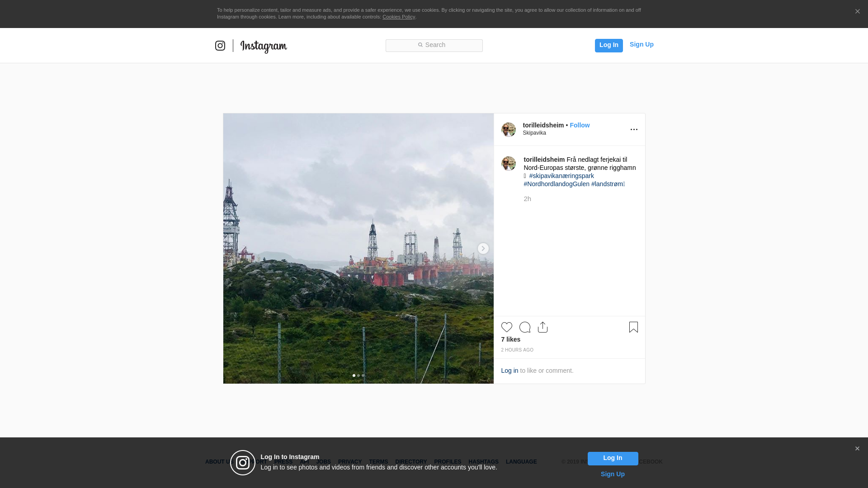Click Sign Up in bottom banner
The image size is (868, 488).
pos(613,474)
